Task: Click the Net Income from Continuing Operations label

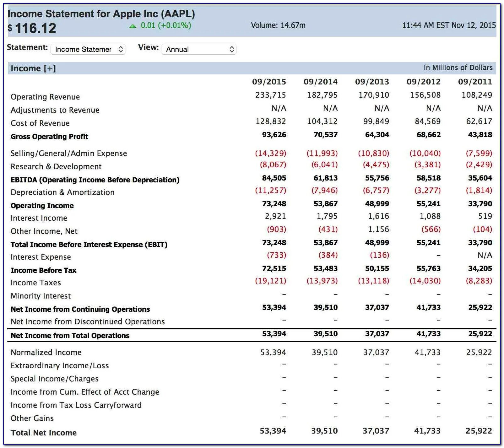Action: (80, 309)
